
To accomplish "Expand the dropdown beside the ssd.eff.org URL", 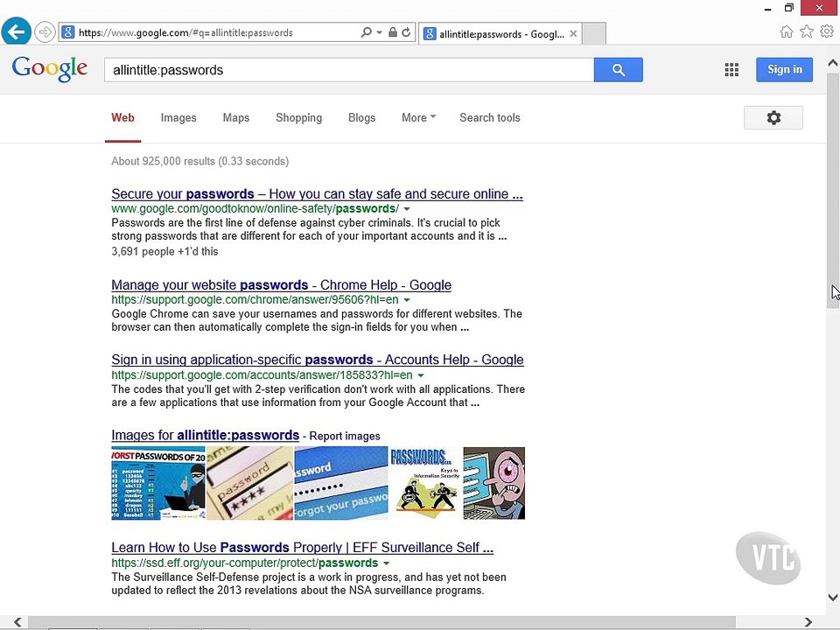I will click(x=386, y=563).
